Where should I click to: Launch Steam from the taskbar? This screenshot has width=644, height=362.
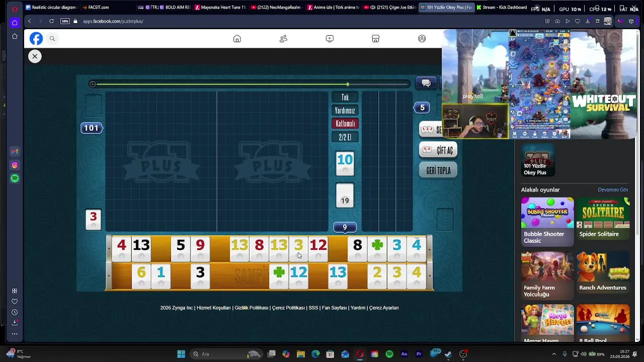pos(448,354)
